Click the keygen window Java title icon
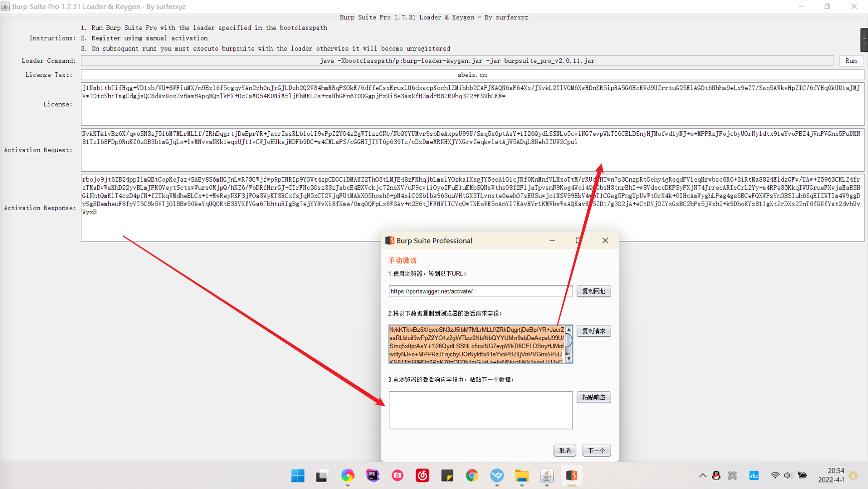868x489 pixels. 5,6
